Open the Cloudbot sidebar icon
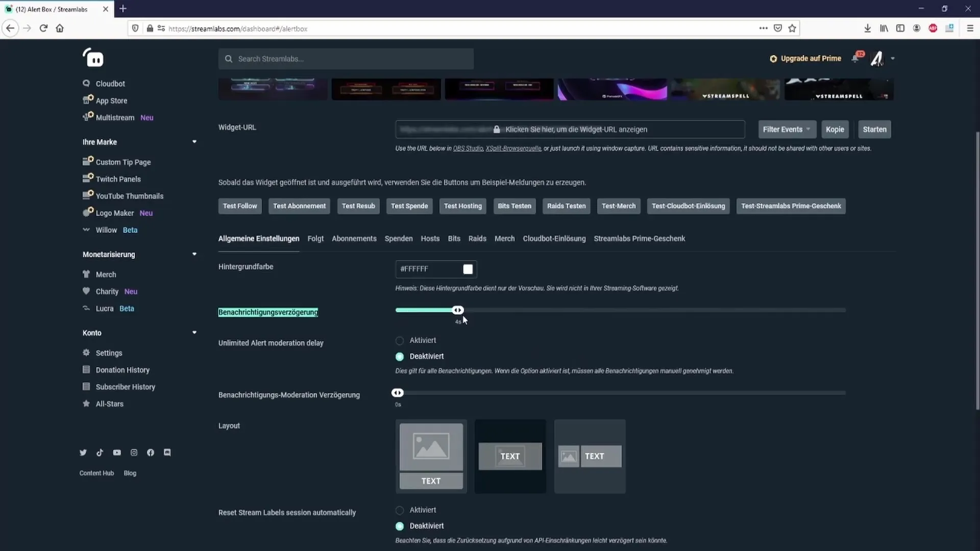 (x=86, y=83)
